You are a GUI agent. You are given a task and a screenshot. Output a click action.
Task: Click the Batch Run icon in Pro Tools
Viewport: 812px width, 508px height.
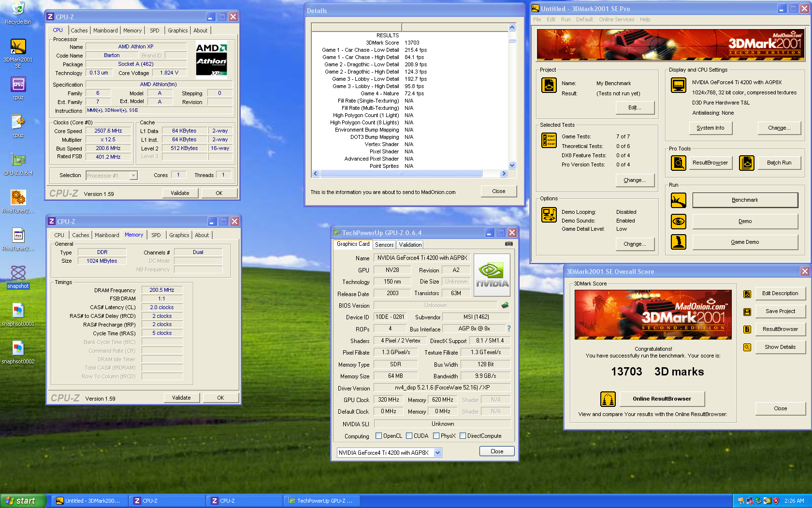(747, 163)
